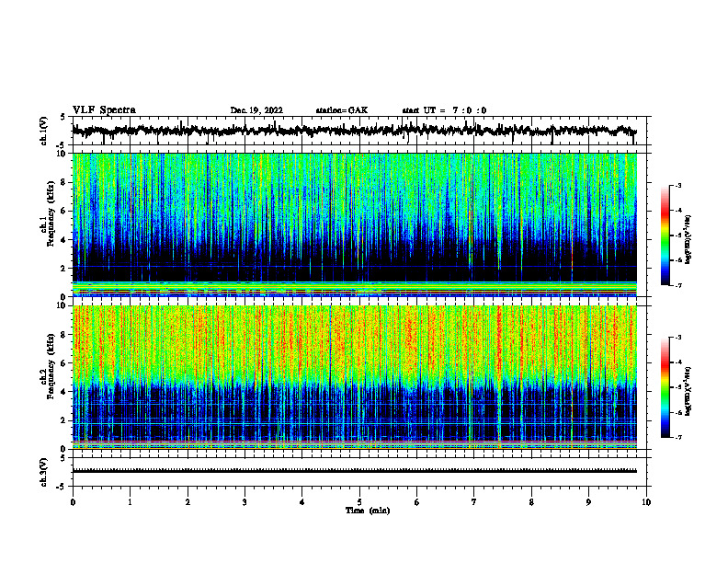Click the ch.1 colorbar log(PSD) label
This screenshot has width=728, height=563.
(688, 239)
